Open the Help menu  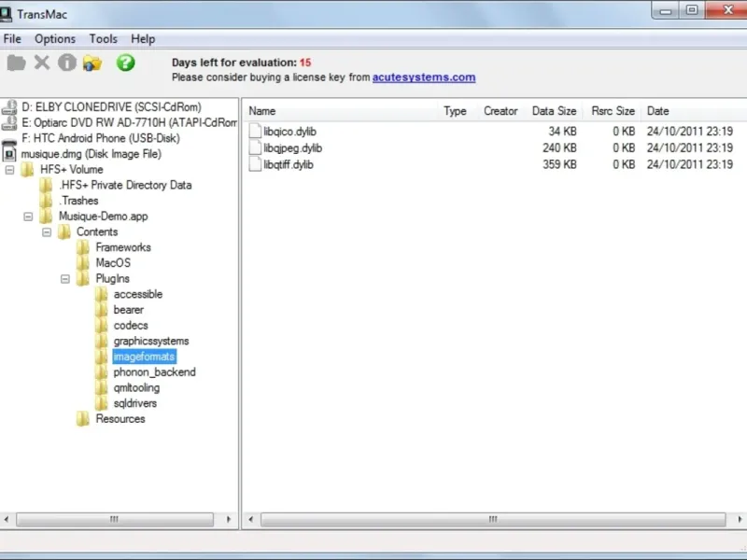click(x=143, y=39)
